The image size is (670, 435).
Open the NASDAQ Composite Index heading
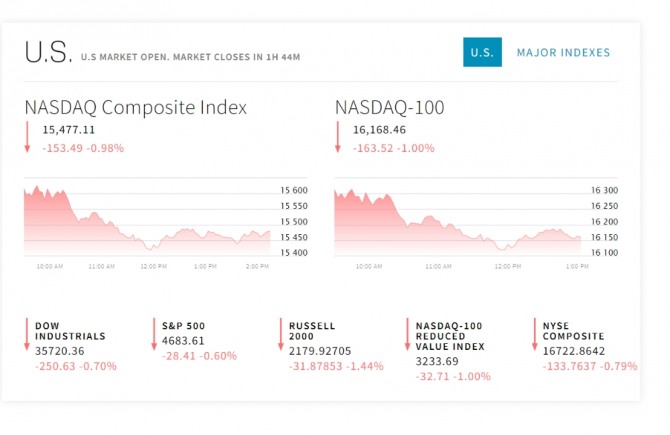click(x=135, y=107)
